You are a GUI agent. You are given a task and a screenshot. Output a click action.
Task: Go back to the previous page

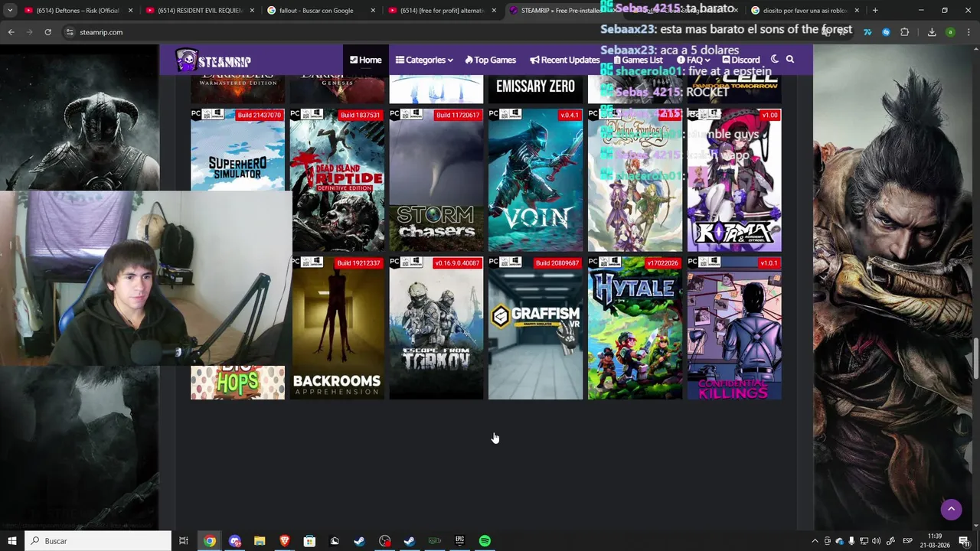tap(11, 32)
